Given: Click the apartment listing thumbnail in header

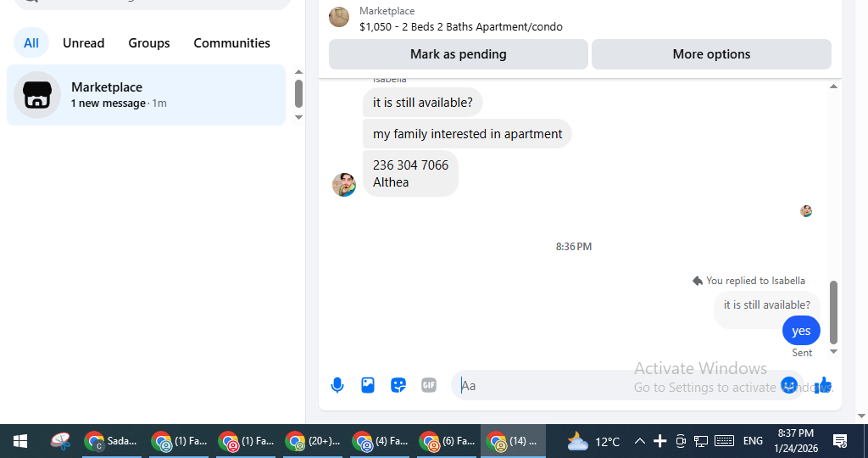Looking at the screenshot, I should (339, 17).
